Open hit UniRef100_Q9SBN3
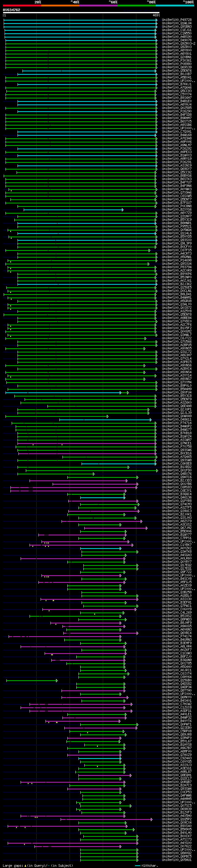197x868 pixels. coord(177,26)
